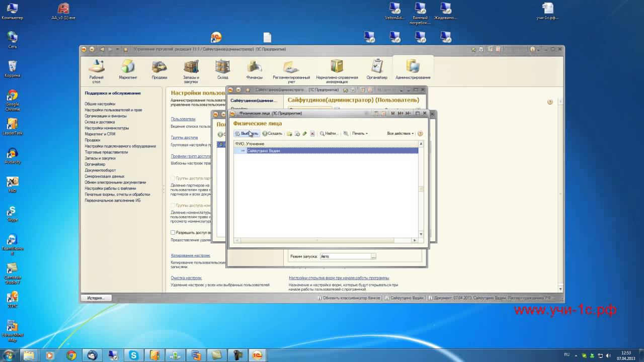Image resolution: width=644 pixels, height=362 pixels.
Task: Open the Регламентированный учет section
Action: click(291, 71)
